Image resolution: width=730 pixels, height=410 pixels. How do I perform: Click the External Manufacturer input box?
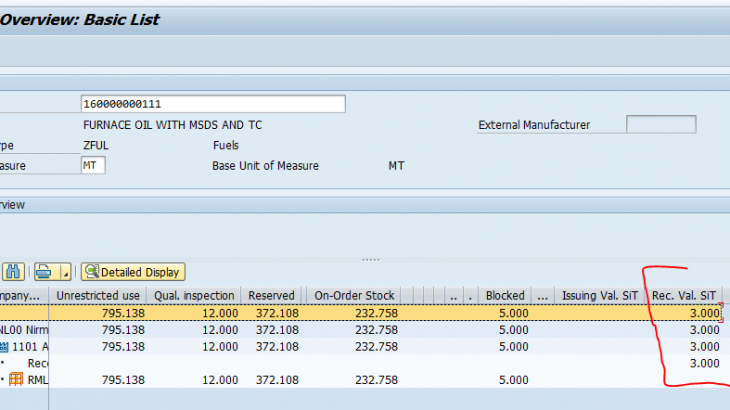661,125
